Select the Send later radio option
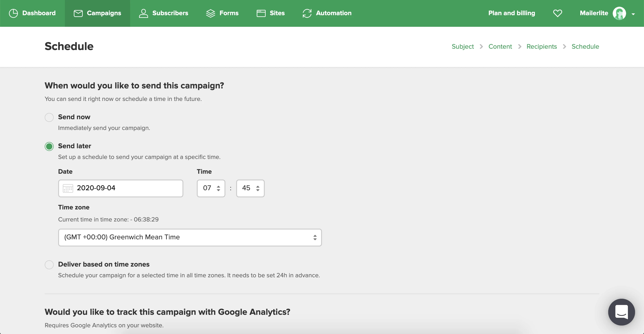 click(49, 146)
